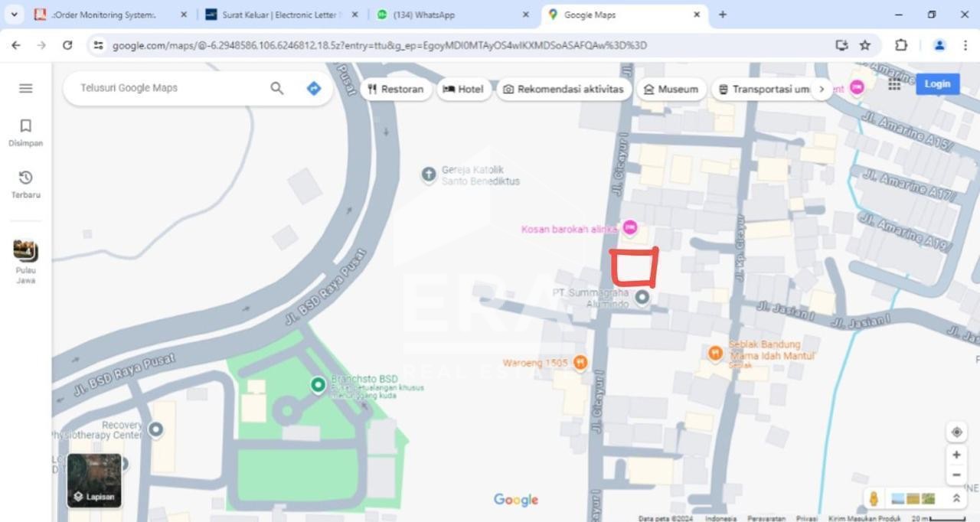The width and height of the screenshot is (980, 522).
Task: Expand the imagery panel with double chevron
Action: [956, 498]
